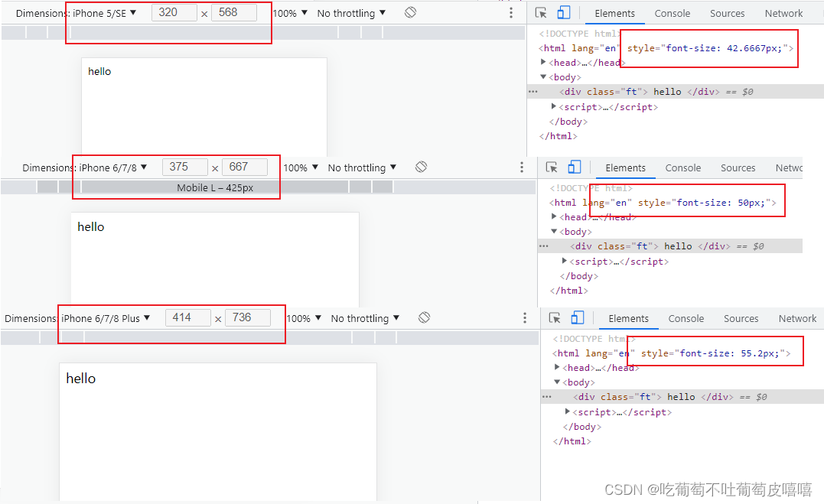Open row actions dots in bottom DOM tree
The image size is (824, 504).
(x=547, y=397)
